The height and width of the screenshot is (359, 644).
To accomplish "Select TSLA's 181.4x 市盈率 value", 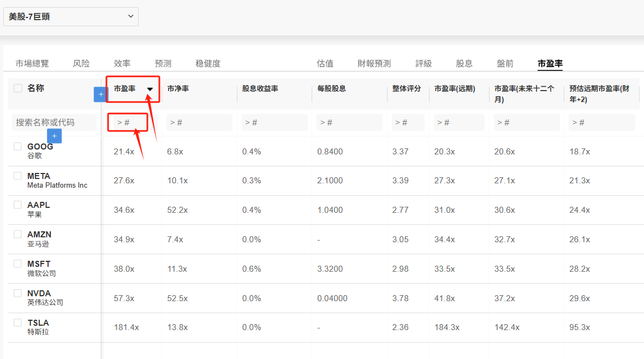I will tap(127, 327).
